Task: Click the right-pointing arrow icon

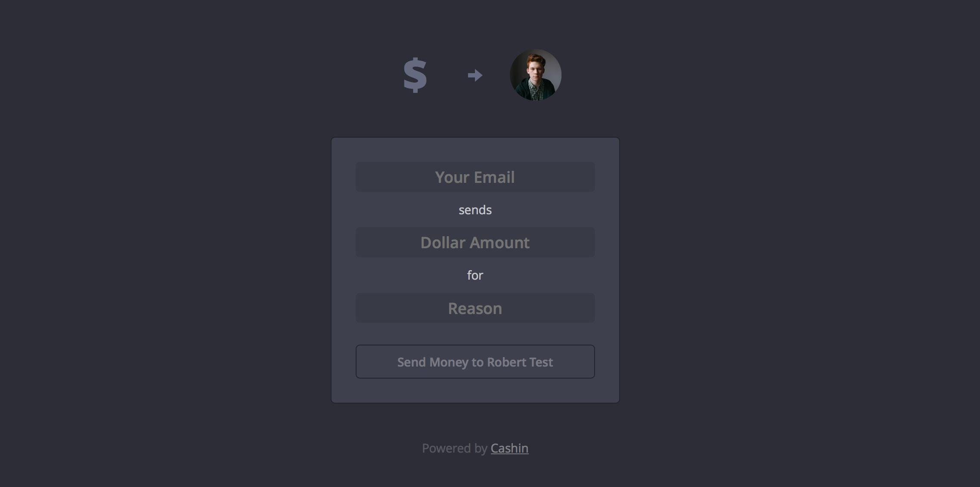Action: (475, 75)
